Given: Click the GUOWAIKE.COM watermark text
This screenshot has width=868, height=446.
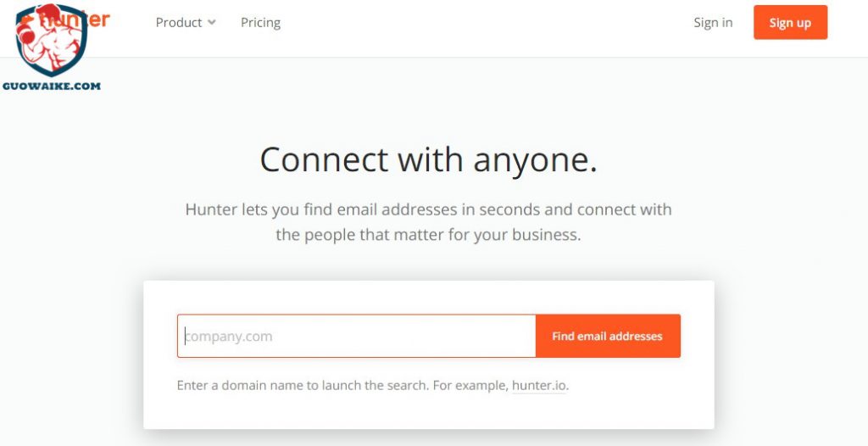Looking at the screenshot, I should pos(52,86).
